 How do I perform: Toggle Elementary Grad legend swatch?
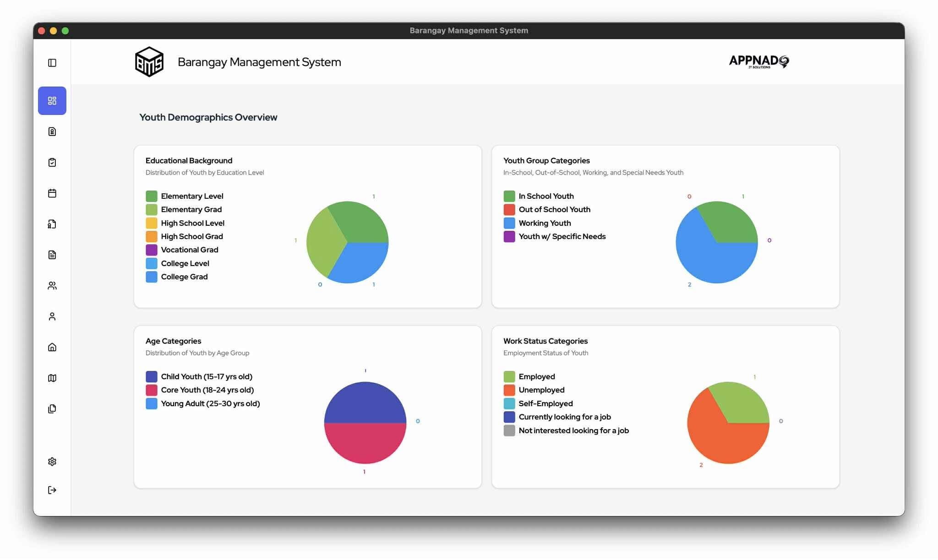(x=152, y=210)
